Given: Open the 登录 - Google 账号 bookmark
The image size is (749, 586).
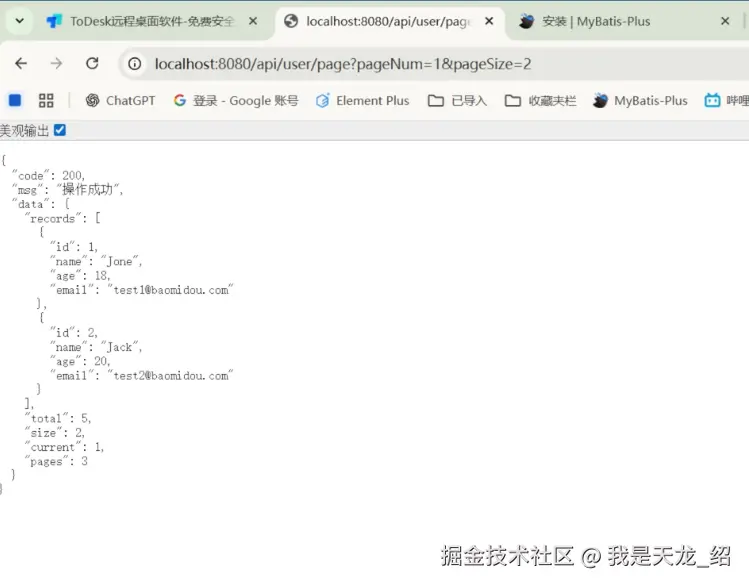Looking at the screenshot, I should coord(236,100).
